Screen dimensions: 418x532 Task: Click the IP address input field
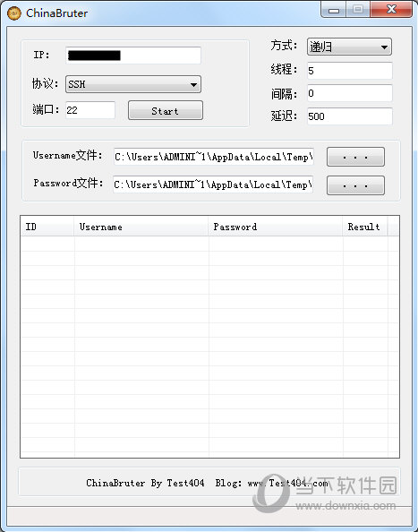click(133, 56)
